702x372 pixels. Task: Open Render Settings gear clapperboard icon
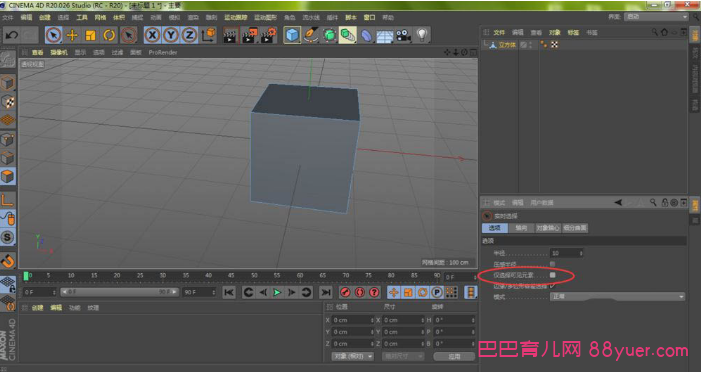pyautogui.click(x=268, y=35)
